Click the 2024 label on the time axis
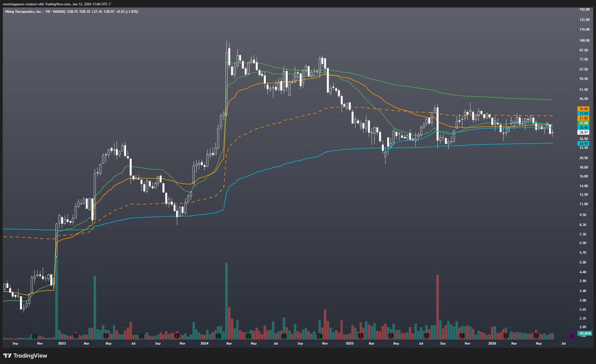This screenshot has height=364, width=596. [x=204, y=343]
